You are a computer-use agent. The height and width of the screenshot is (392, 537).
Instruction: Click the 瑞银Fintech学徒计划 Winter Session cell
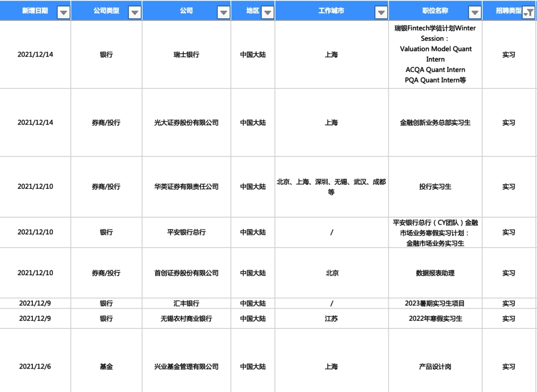coord(435,54)
